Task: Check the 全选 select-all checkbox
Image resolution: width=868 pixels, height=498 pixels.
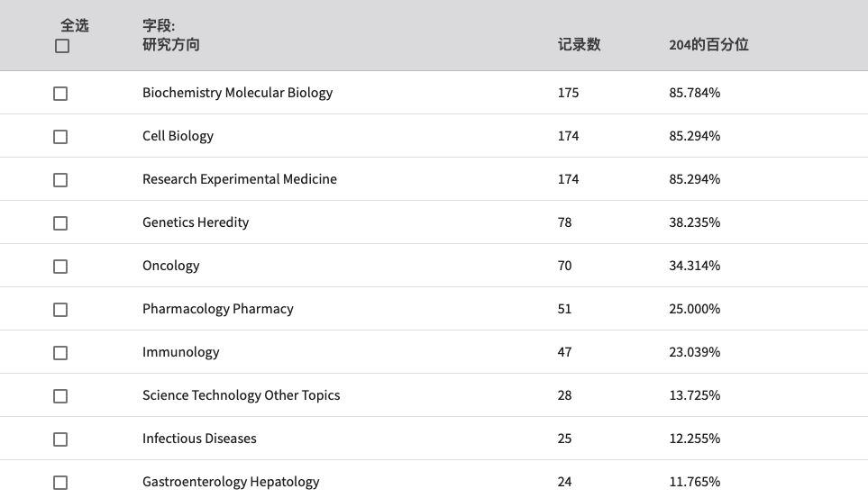Action: click(x=62, y=46)
